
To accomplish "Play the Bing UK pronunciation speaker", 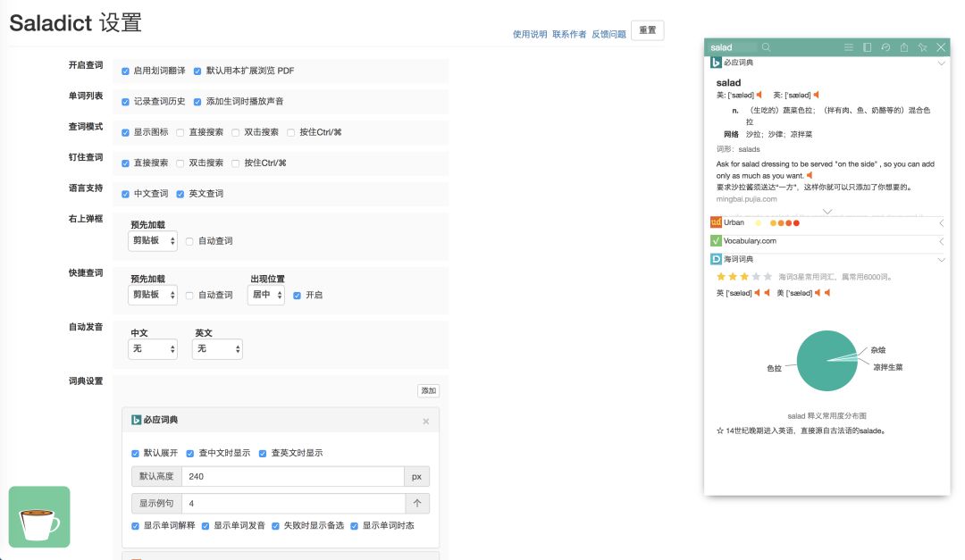I will coord(816,95).
